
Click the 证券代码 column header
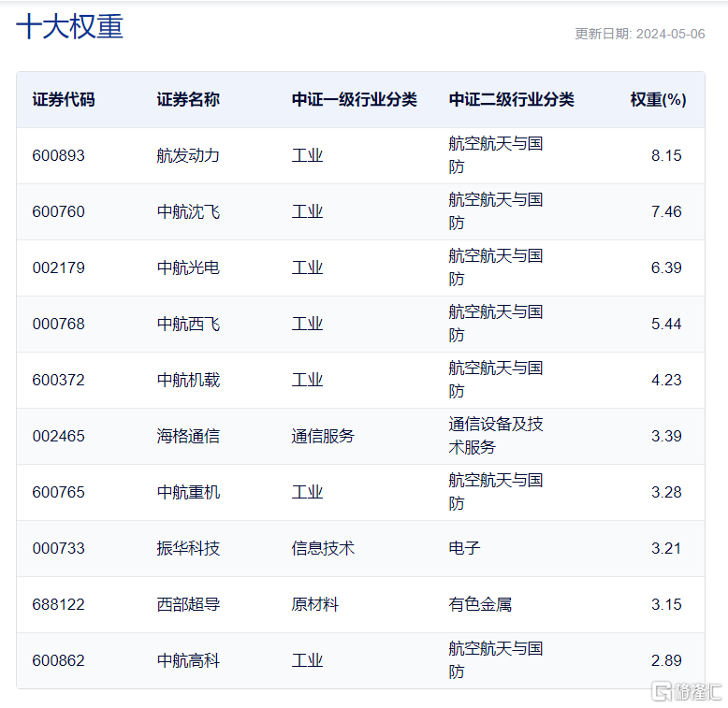point(64,100)
